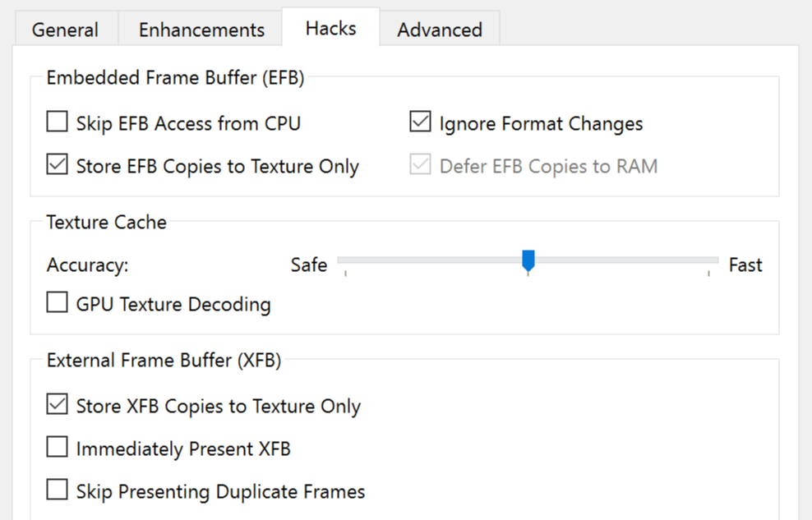Click the Skip EFB Access from CPU label
This screenshot has width=812, height=520.
point(188,124)
